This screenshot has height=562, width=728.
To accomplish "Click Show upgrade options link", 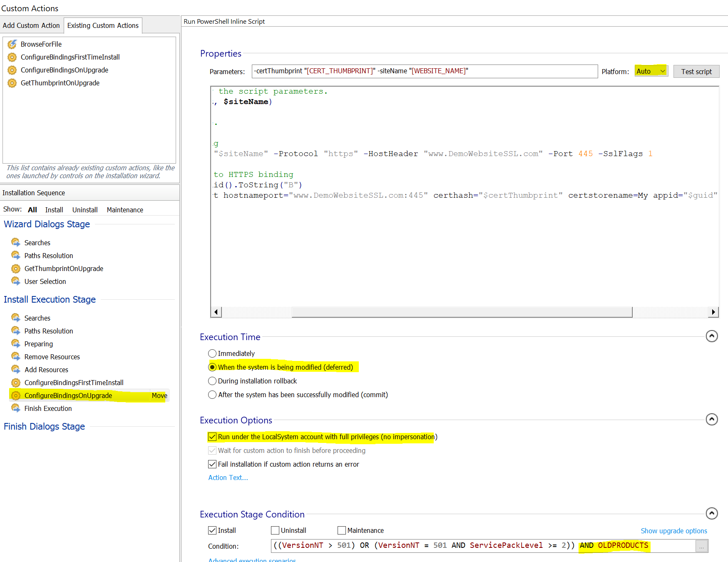I will click(x=674, y=531).
